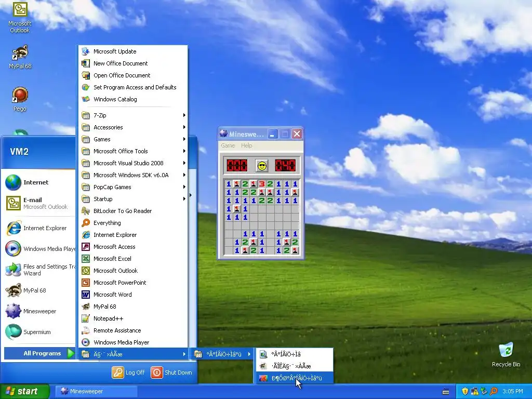Viewport: 532px width, 399px height.
Task: Click the Microsoft Access icon
Action: click(86, 247)
